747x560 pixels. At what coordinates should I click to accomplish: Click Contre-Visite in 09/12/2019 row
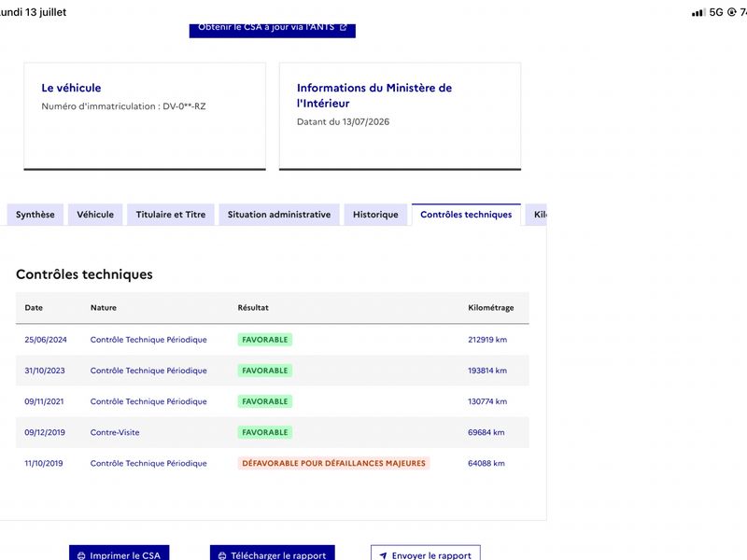coord(115,432)
